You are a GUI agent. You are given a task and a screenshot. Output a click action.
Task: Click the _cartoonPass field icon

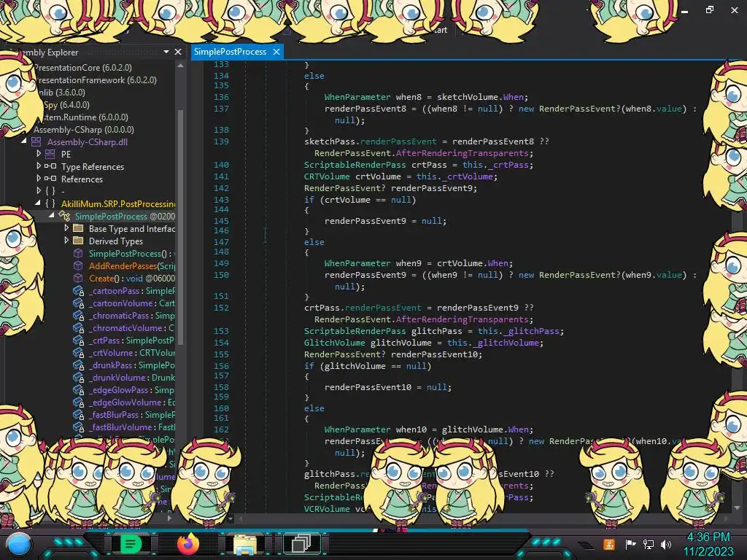click(x=79, y=291)
